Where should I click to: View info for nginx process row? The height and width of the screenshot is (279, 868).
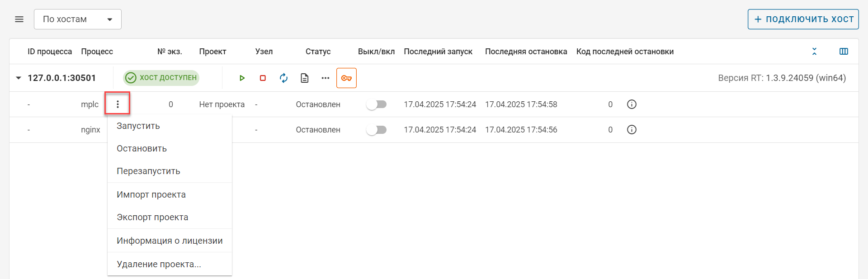632,130
